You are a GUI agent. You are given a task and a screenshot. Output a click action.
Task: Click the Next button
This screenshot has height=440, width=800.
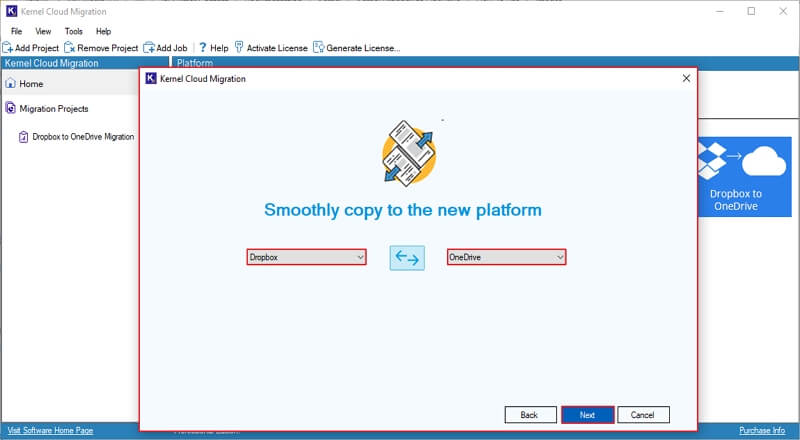587,415
